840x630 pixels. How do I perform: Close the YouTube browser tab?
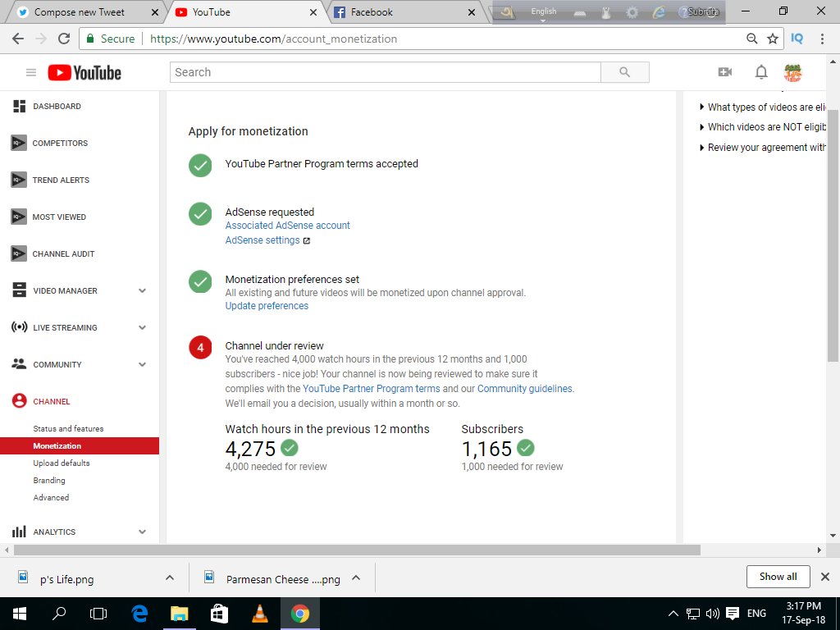click(x=313, y=12)
